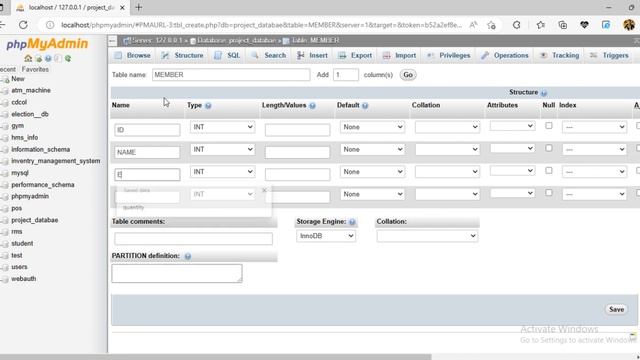
Task: Open Type dropdown for ID row
Action: coord(222,127)
